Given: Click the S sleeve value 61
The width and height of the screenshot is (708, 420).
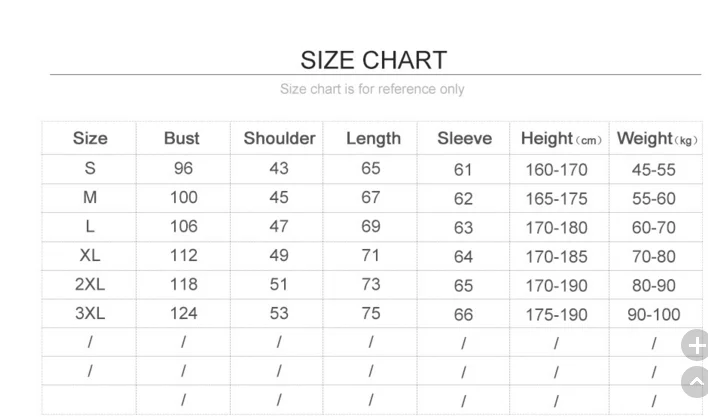Looking at the screenshot, I should (x=463, y=170).
